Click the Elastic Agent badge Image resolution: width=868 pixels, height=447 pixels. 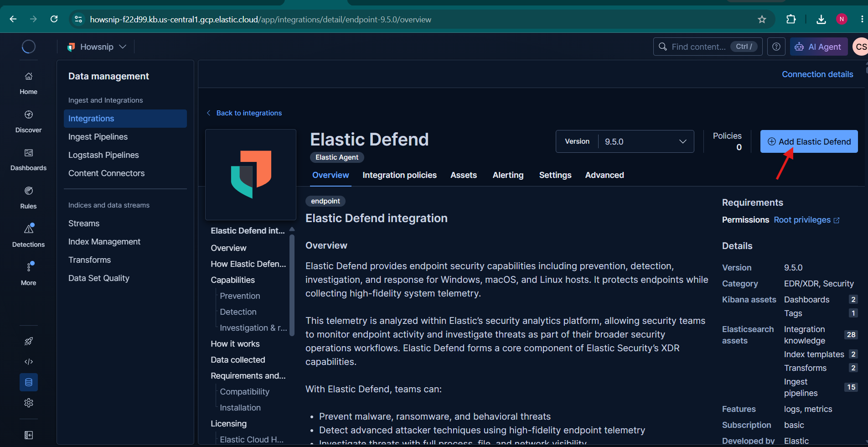pos(337,157)
